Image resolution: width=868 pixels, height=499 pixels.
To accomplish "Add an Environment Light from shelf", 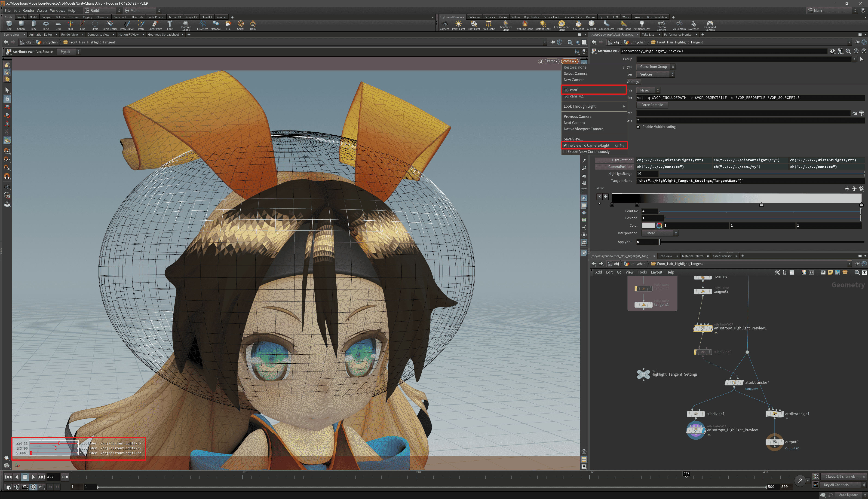I will (561, 26).
